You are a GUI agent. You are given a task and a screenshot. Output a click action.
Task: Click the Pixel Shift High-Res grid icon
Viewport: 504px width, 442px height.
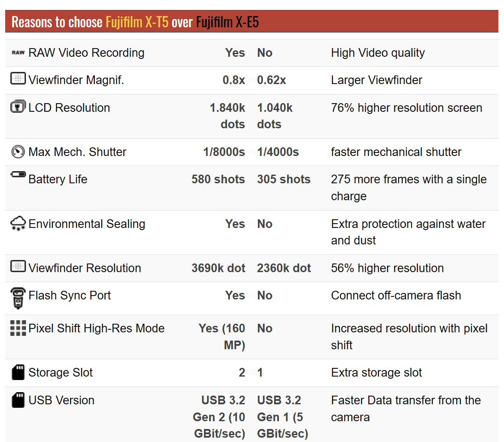[x=18, y=328]
